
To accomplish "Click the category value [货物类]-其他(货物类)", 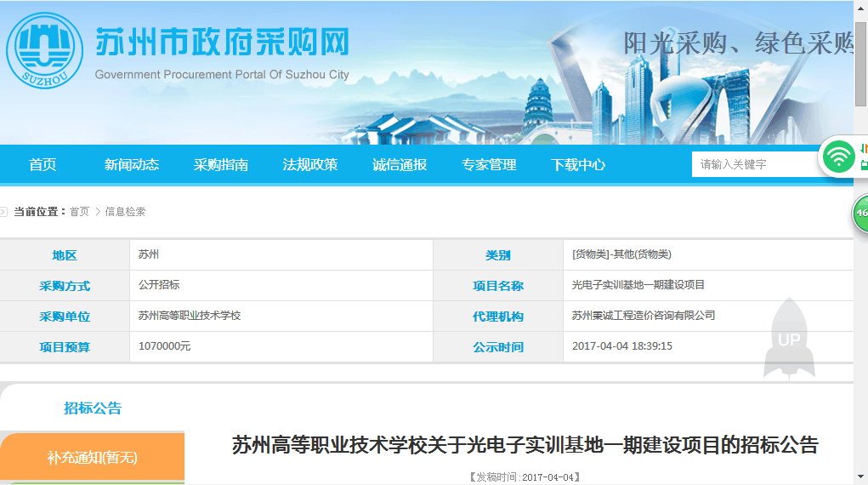I will (x=621, y=254).
